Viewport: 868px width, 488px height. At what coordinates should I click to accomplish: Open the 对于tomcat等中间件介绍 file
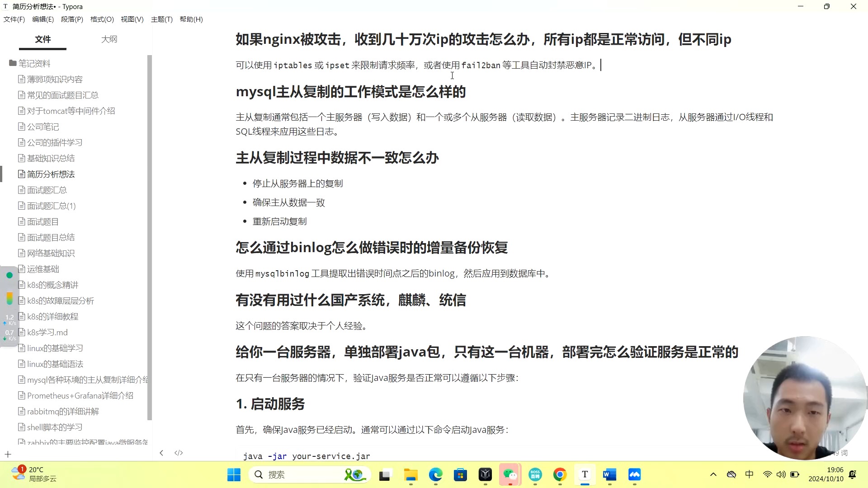(66, 111)
